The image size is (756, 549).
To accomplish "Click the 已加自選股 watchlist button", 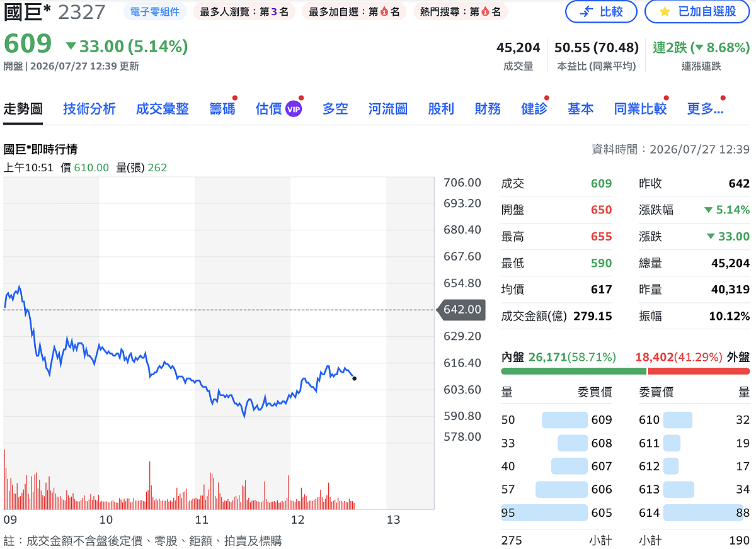I will (697, 11).
